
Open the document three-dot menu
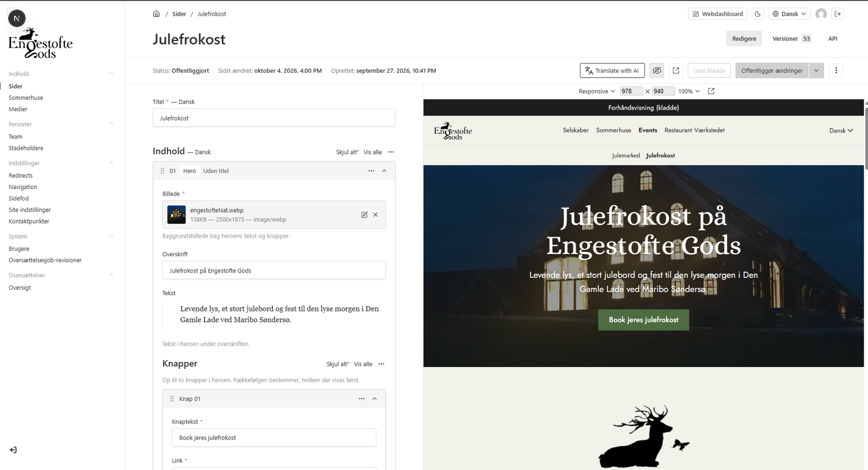(x=836, y=71)
